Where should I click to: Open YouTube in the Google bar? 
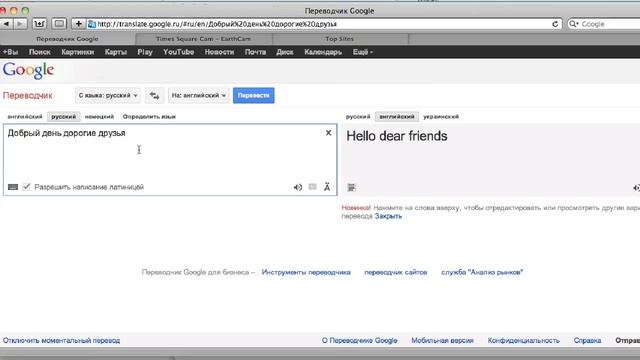(x=178, y=52)
